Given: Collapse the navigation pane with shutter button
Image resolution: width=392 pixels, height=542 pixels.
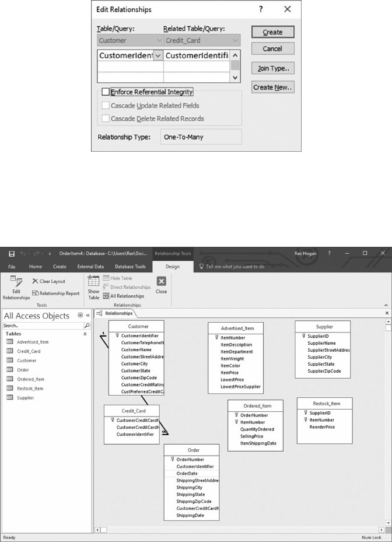Looking at the screenshot, I should (x=88, y=315).
